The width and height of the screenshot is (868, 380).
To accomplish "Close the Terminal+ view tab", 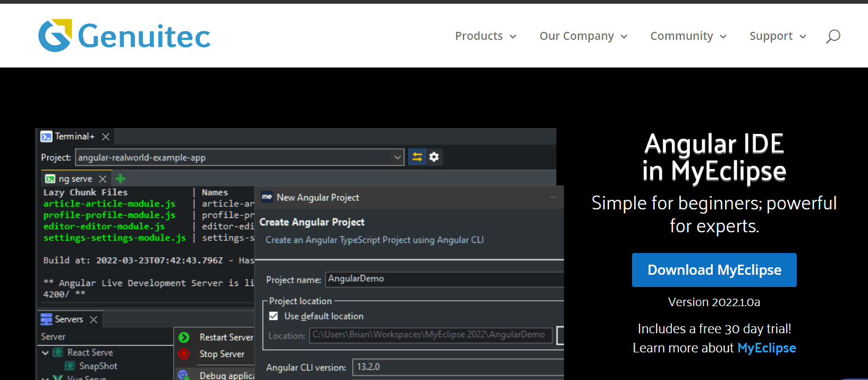I will [106, 137].
